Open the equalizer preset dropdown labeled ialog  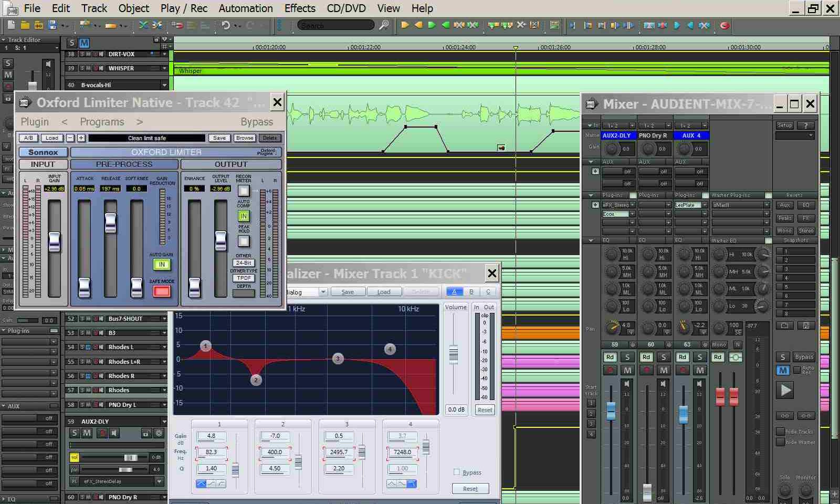point(323,292)
